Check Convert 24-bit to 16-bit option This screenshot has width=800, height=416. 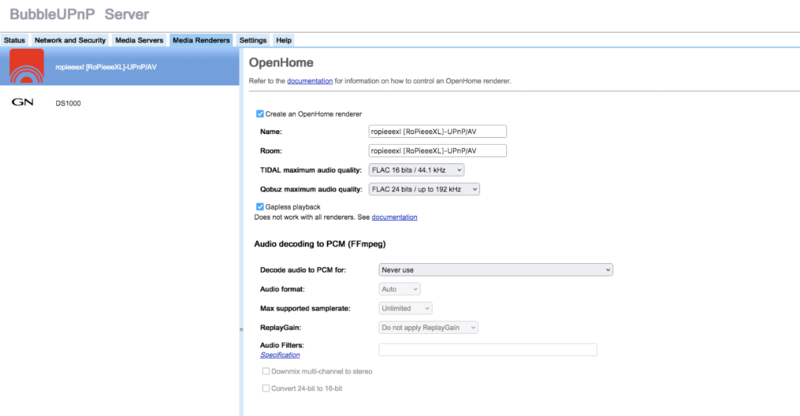pyautogui.click(x=265, y=388)
